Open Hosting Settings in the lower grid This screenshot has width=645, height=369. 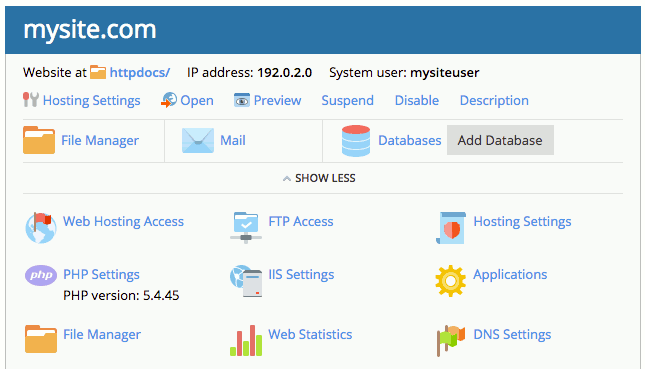(522, 221)
